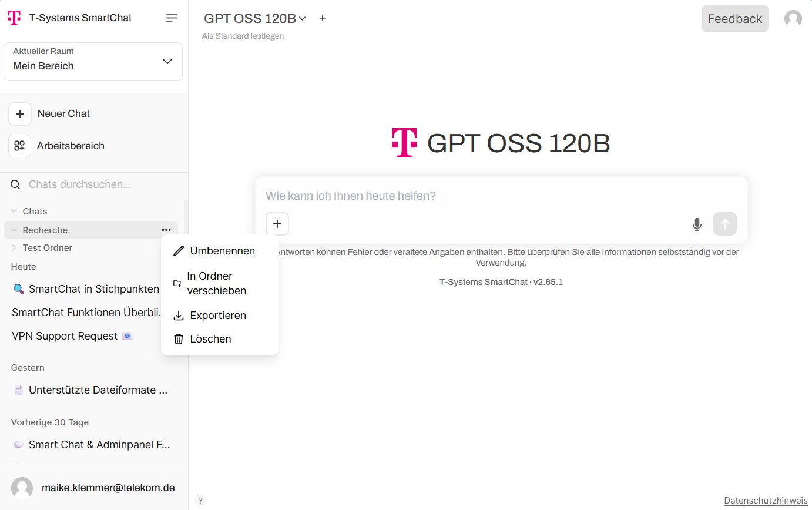Open the Aktueller Raum Mein Bereich dropdown
The image size is (812, 510).
click(x=93, y=61)
